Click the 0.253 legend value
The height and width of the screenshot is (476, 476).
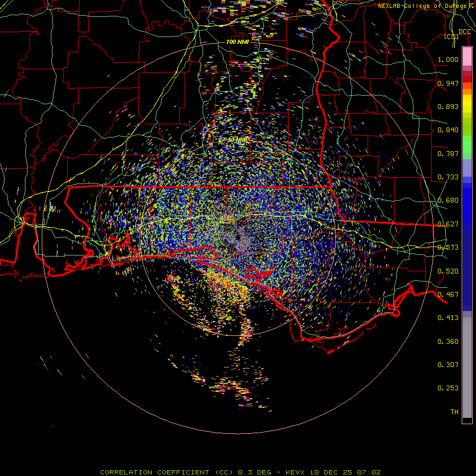pyautogui.click(x=448, y=388)
